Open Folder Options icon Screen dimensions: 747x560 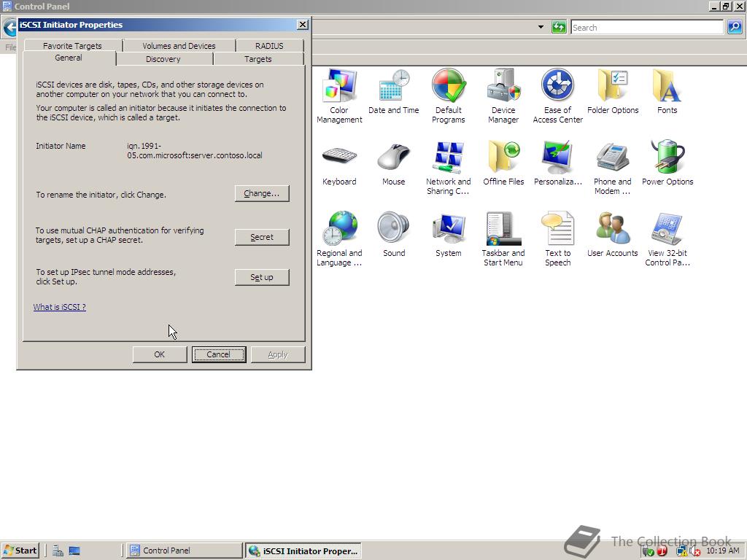[613, 91]
